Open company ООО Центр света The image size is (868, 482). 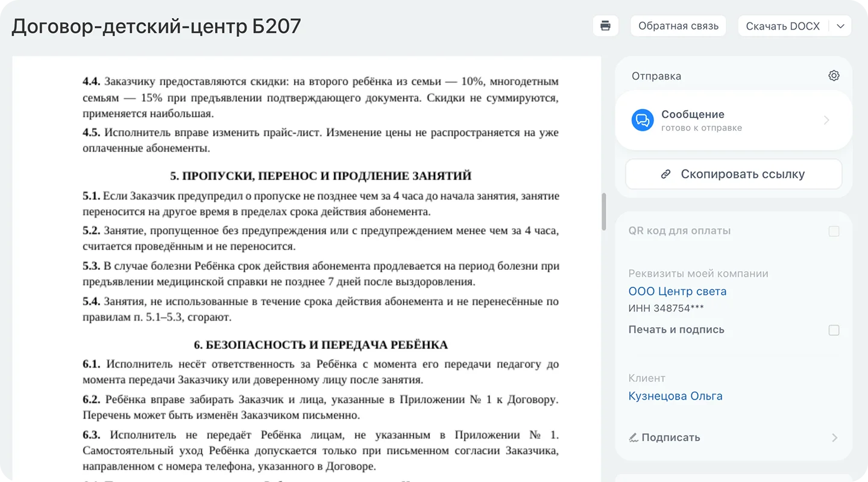(x=678, y=291)
